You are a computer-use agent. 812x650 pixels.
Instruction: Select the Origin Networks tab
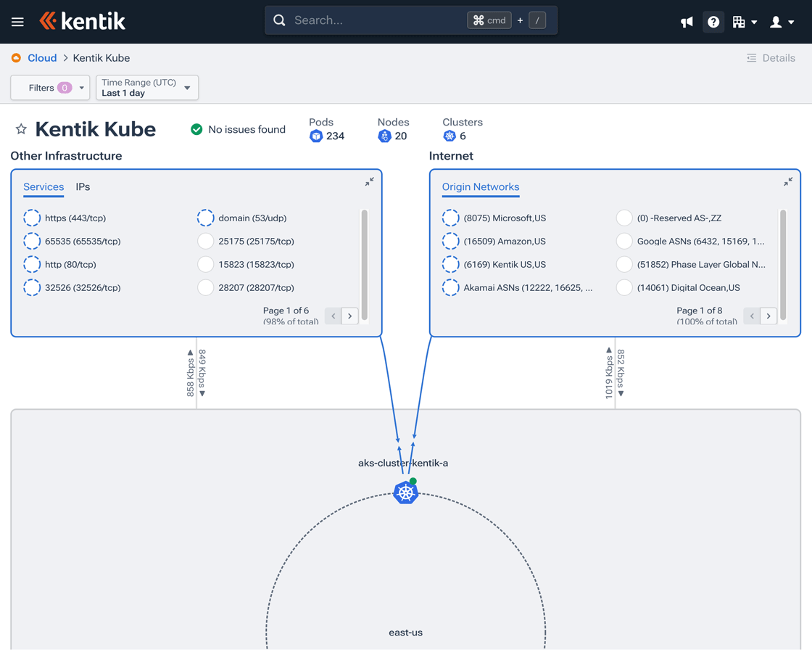[480, 186]
